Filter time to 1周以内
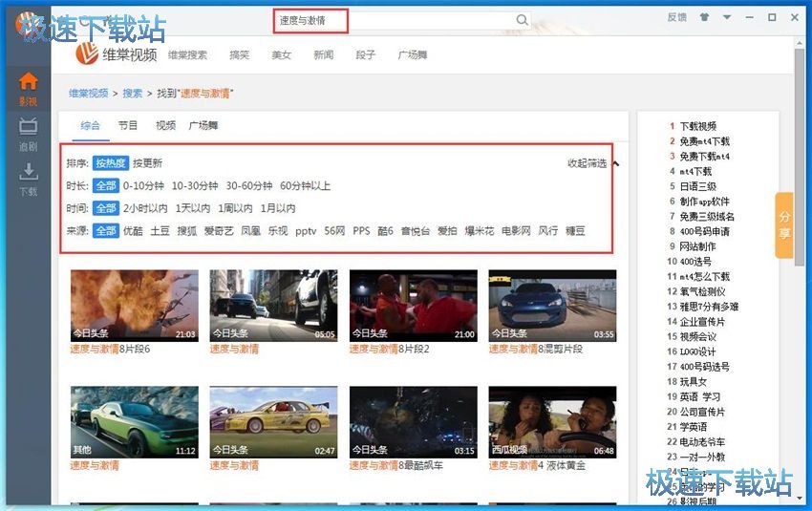812x511 pixels. [x=235, y=208]
